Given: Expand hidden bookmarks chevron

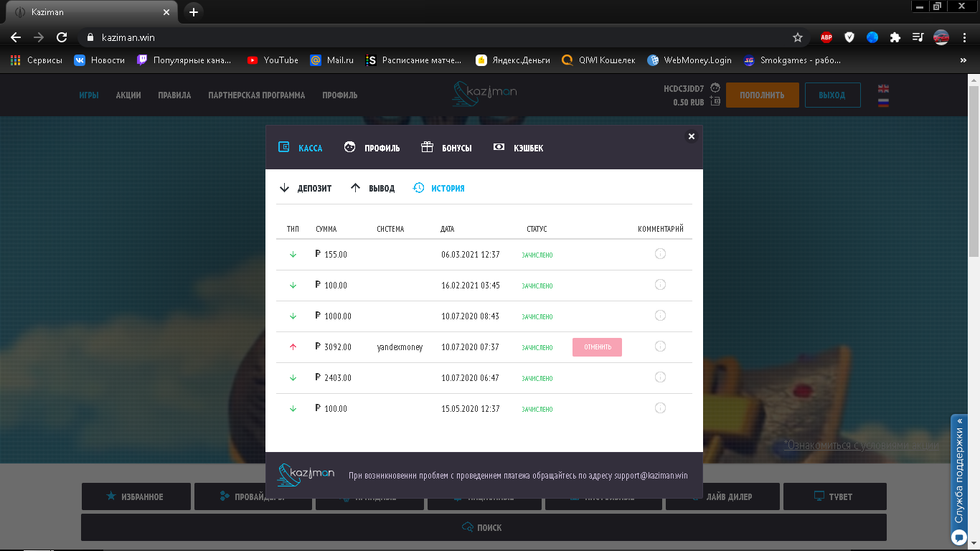Looking at the screenshot, I should tap(963, 60).
